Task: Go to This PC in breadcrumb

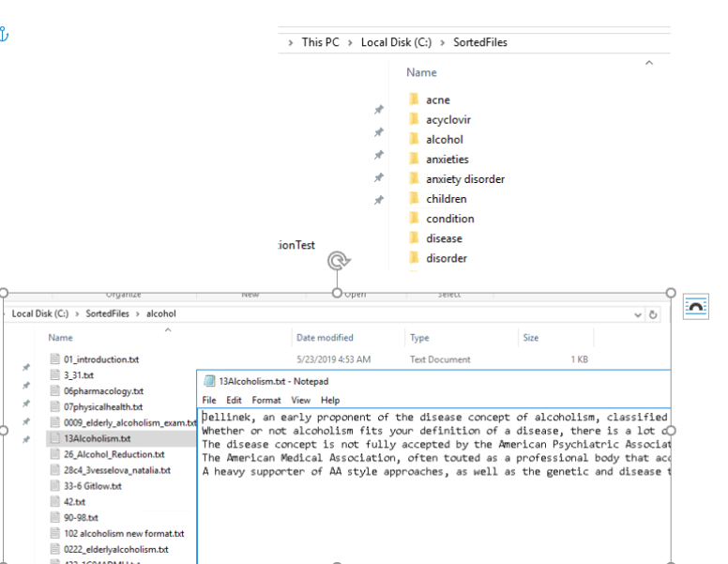Action: tap(320, 42)
